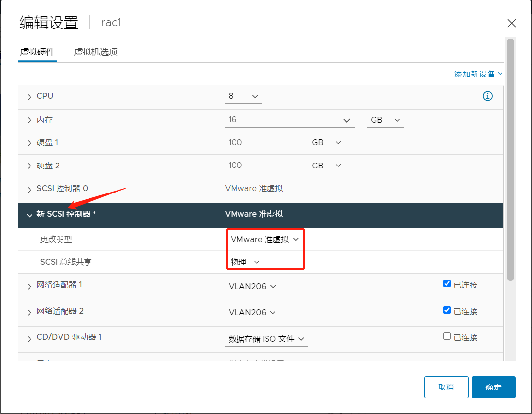Open the memory unit GB dropdown
Screen dimensions: 532x414
385,120
